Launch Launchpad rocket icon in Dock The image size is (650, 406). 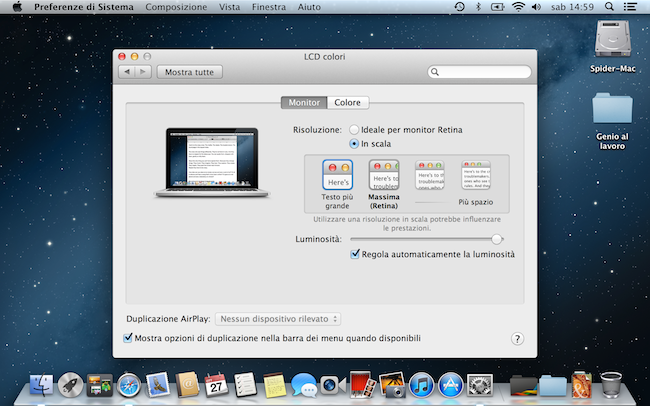(70, 384)
